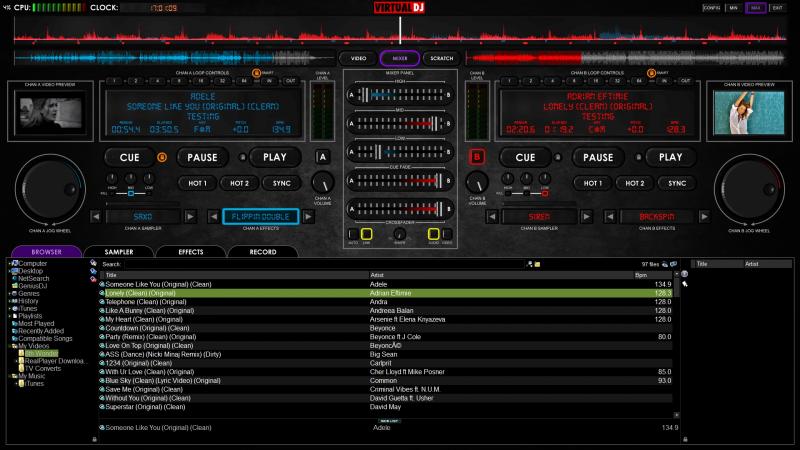Toggle the AUDIO yellow button in mixer

click(x=434, y=234)
